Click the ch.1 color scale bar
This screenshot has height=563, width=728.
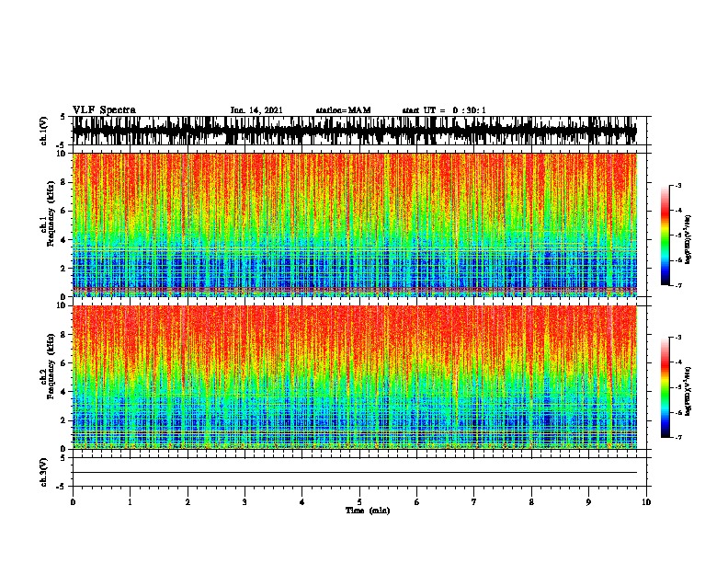[x=665, y=236]
